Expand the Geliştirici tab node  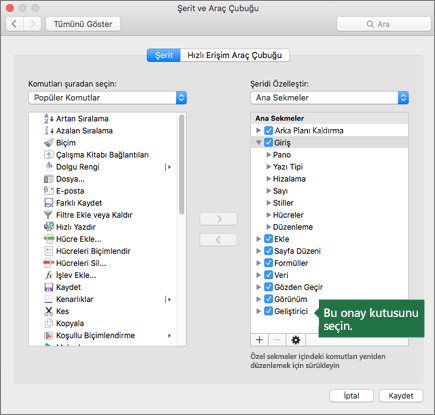pyautogui.click(x=258, y=311)
